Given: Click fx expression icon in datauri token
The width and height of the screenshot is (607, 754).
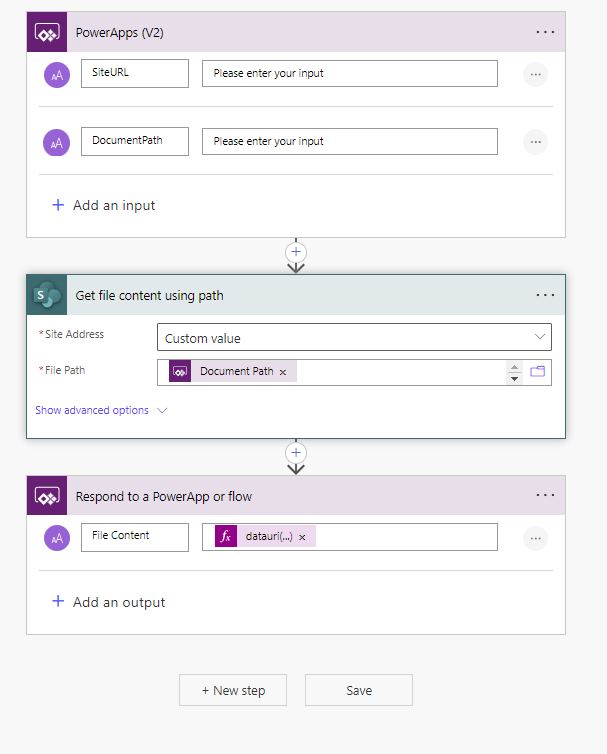Looking at the screenshot, I should [226, 536].
